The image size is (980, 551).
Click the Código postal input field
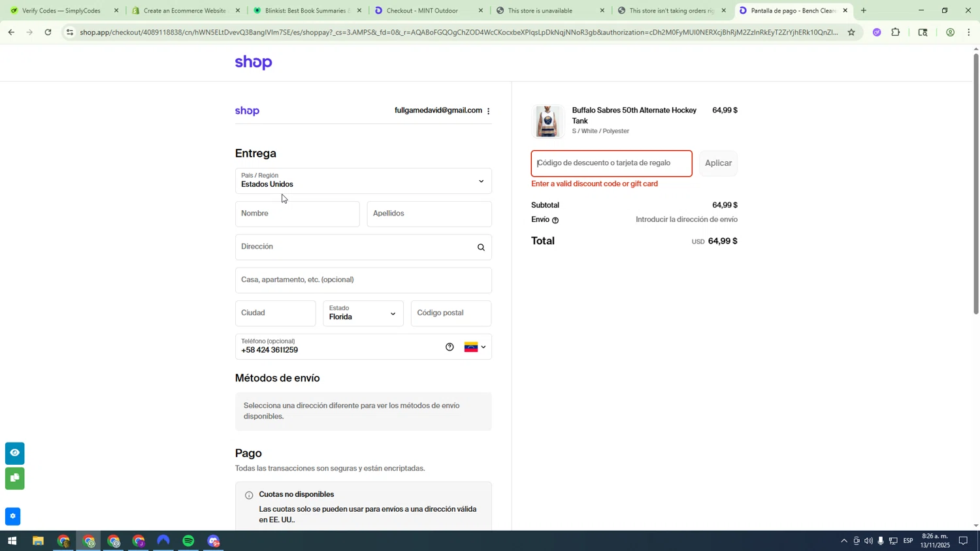pyautogui.click(x=451, y=313)
